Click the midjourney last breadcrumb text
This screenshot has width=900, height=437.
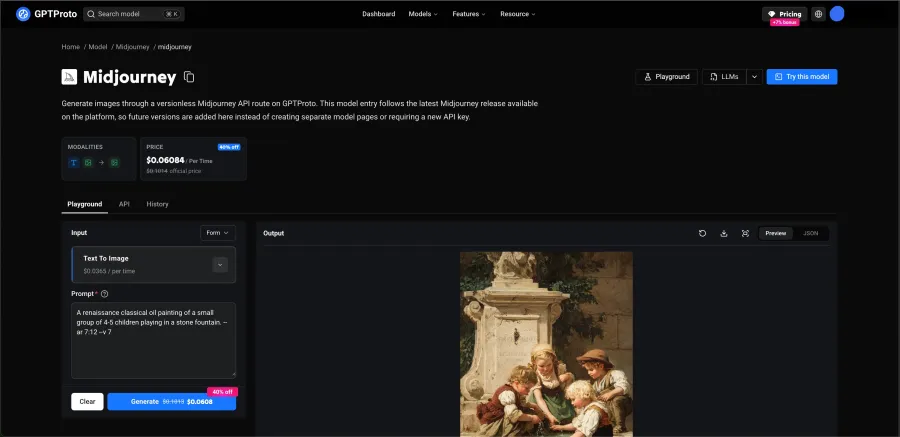(x=174, y=47)
